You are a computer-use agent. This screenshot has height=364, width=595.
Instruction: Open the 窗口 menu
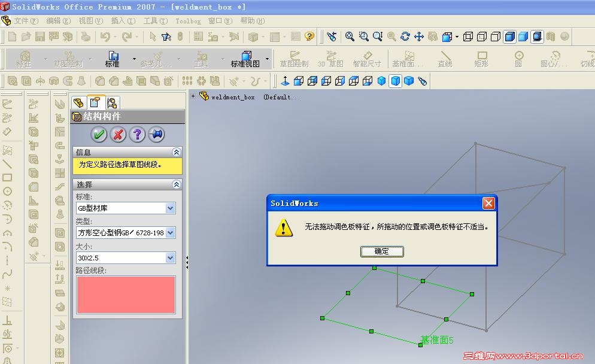(x=220, y=21)
